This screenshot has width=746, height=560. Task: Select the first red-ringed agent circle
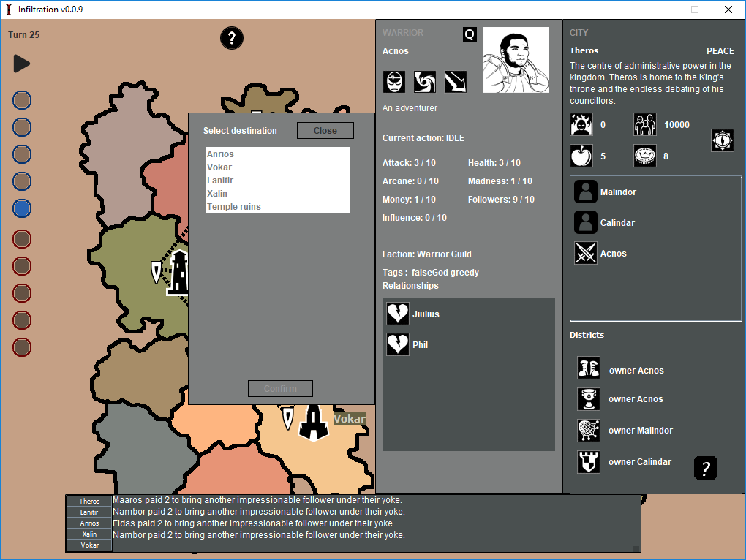(22, 239)
